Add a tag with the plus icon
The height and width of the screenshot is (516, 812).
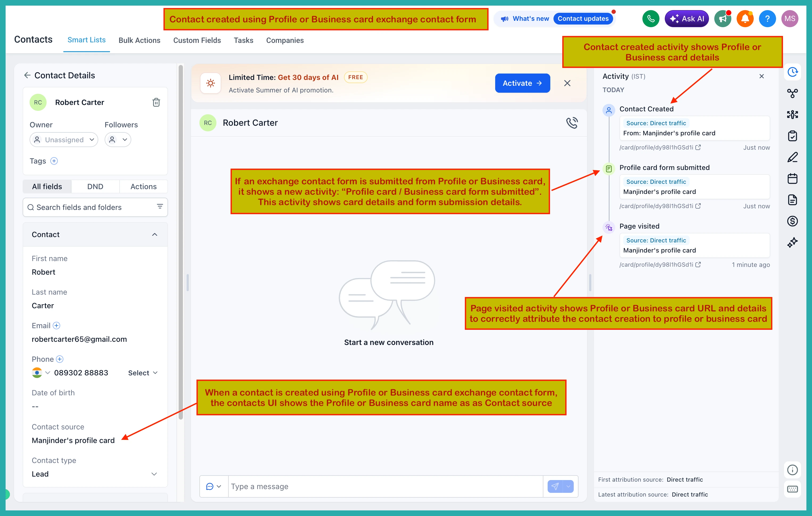pos(54,161)
